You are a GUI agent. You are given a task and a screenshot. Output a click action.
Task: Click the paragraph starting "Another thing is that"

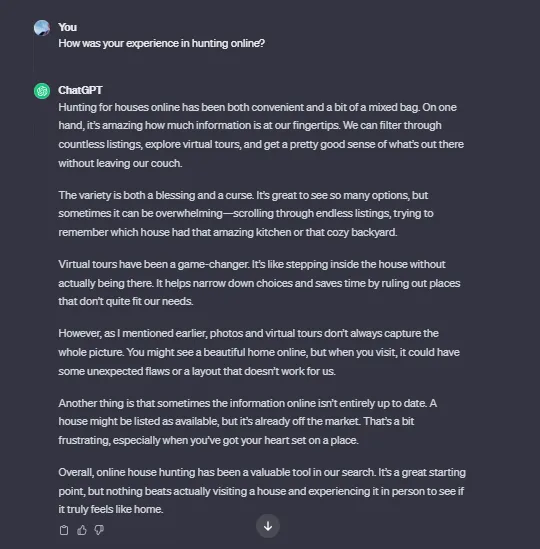pos(248,421)
